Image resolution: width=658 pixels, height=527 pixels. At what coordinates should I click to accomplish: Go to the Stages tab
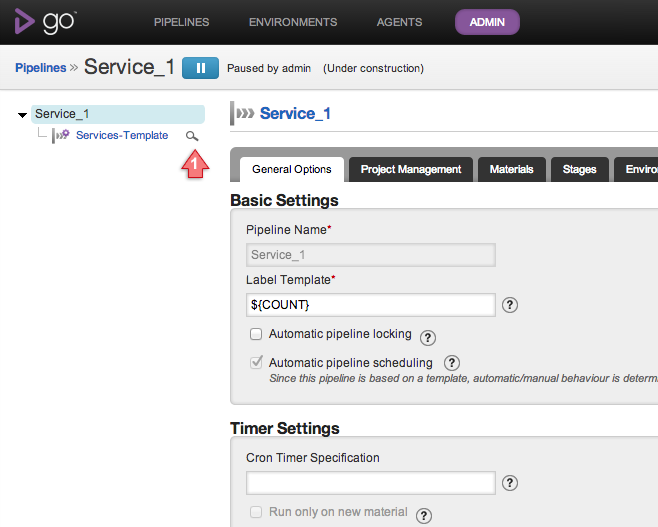click(579, 169)
